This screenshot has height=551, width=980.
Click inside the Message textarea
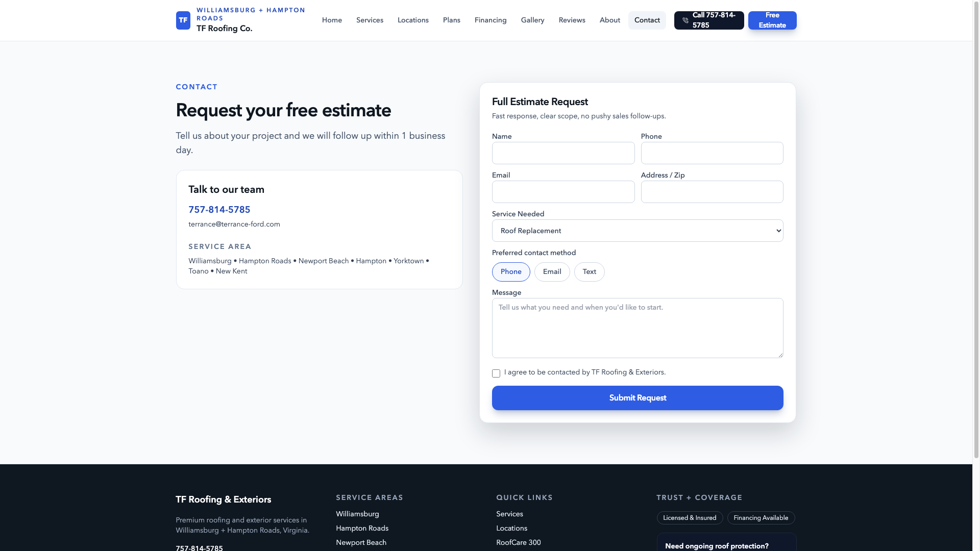tap(637, 328)
